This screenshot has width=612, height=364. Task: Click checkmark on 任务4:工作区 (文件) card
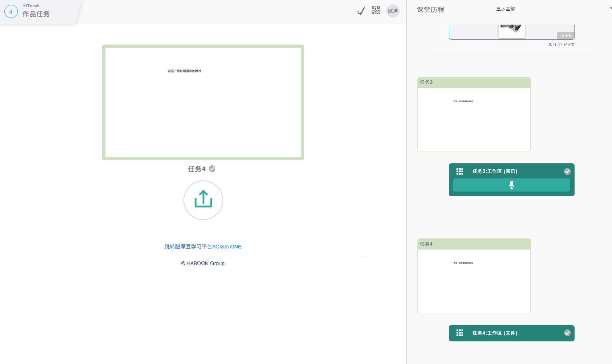(567, 333)
